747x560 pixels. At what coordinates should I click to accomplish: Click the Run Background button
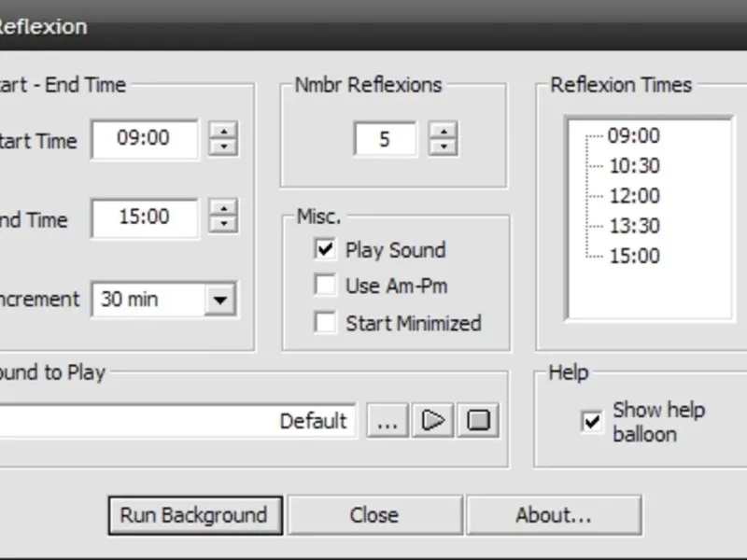click(193, 514)
